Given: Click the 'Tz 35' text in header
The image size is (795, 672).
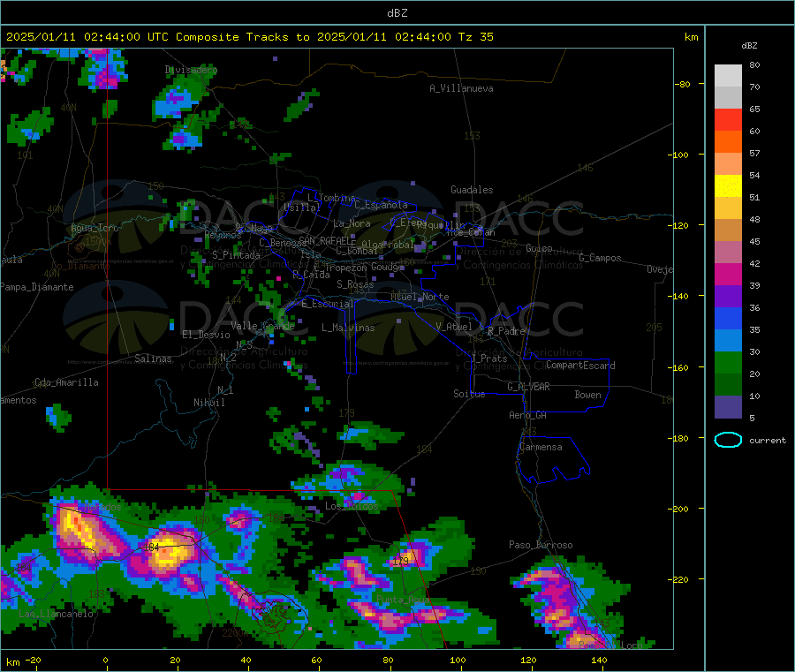Looking at the screenshot, I should click(475, 37).
